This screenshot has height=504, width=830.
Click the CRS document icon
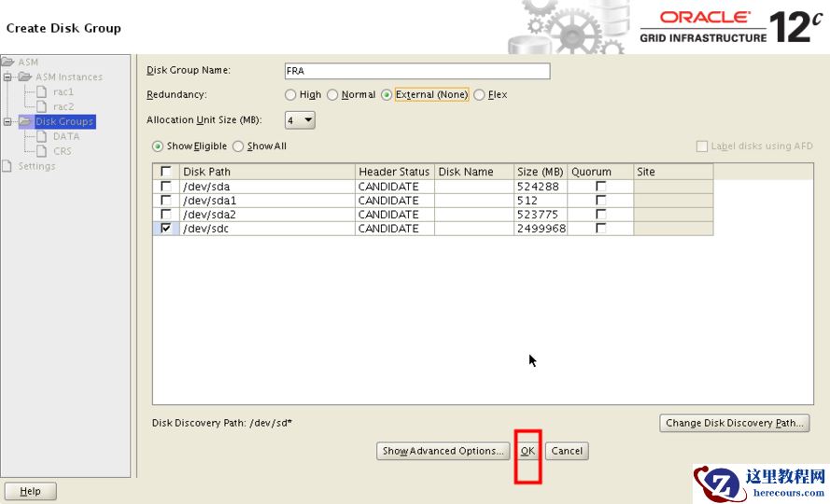click(41, 151)
